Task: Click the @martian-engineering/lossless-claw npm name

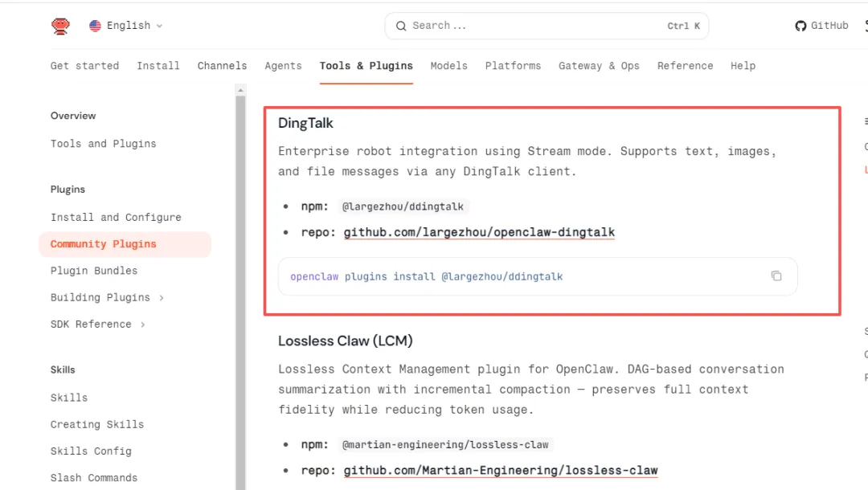Action: pyautogui.click(x=445, y=445)
